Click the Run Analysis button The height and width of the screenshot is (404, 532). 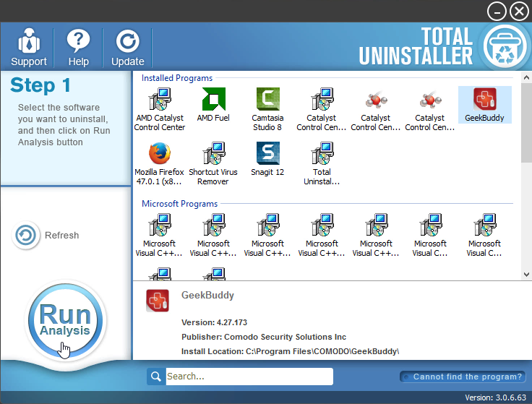coord(66,320)
